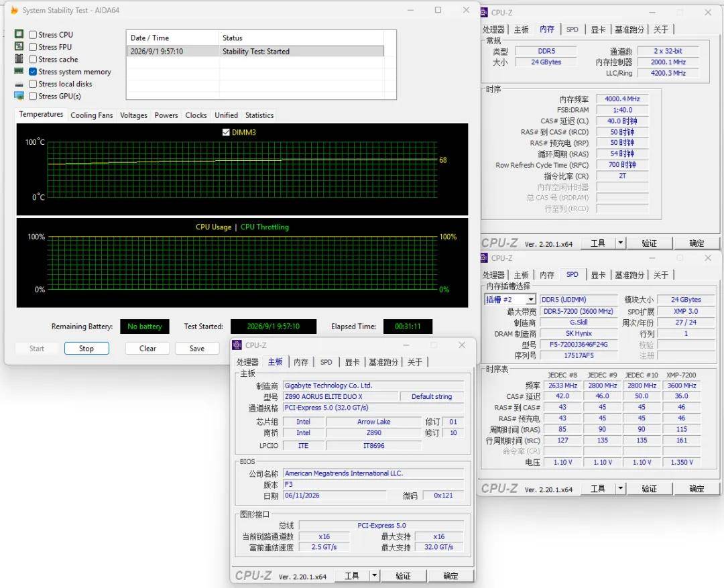
Task: Click 确定 in the CPU-Z motherboard window
Action: tap(450, 575)
